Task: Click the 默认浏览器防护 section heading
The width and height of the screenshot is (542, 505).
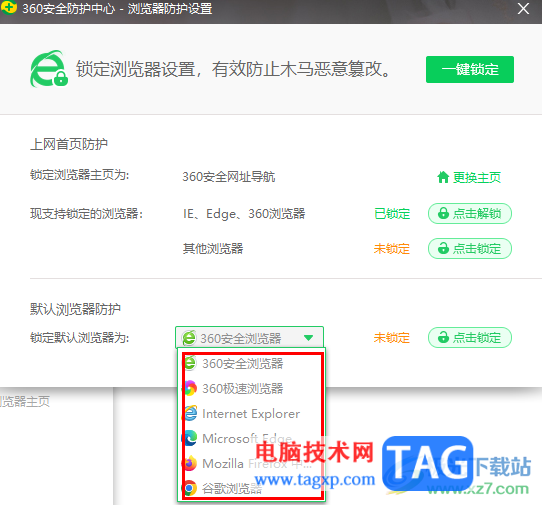Action: [x=75, y=309]
